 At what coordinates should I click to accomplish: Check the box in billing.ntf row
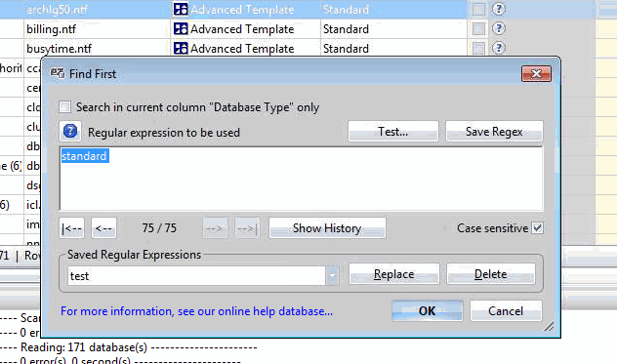point(478,28)
